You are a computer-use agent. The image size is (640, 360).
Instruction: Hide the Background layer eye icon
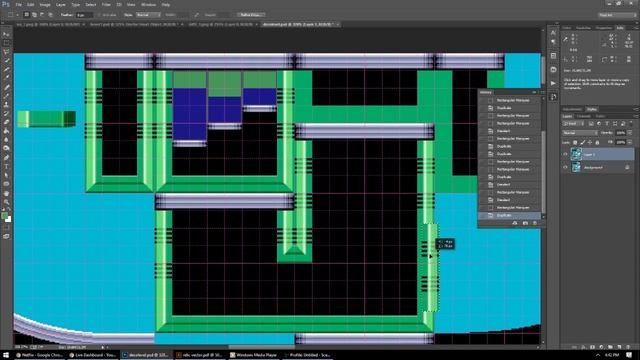565,167
